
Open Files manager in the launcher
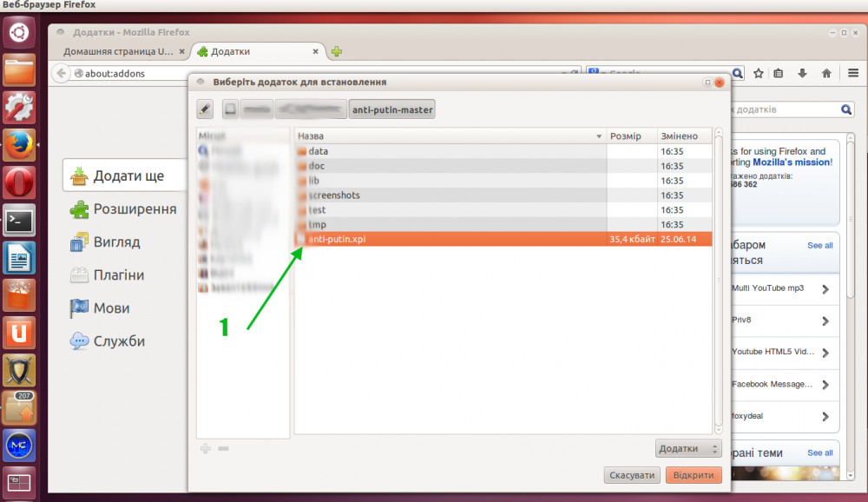(19, 69)
